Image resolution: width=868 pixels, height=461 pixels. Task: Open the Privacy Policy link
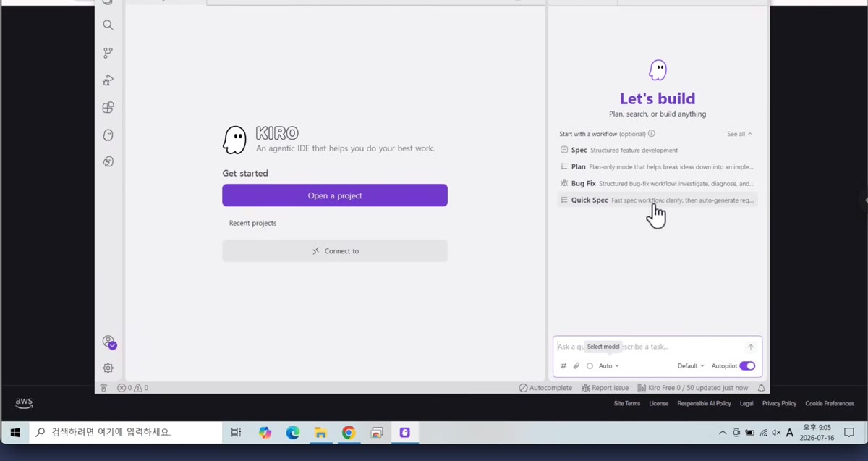coord(779,404)
